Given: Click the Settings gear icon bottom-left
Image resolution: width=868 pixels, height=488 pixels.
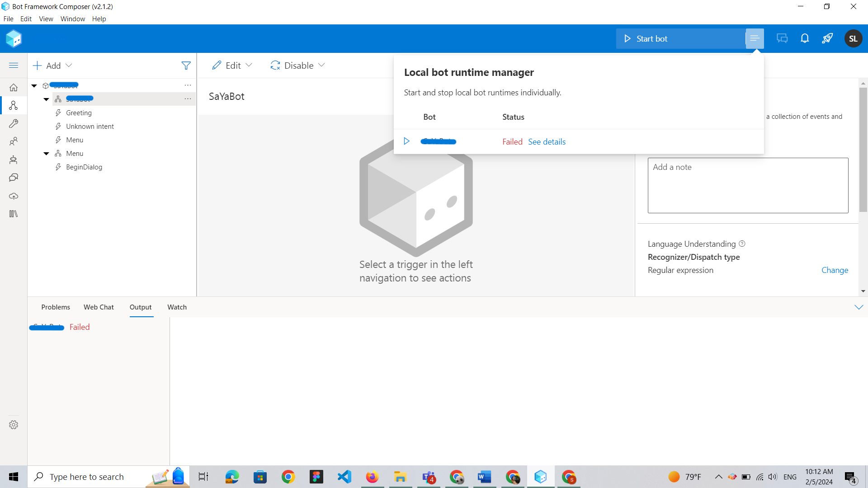Looking at the screenshot, I should [x=13, y=424].
